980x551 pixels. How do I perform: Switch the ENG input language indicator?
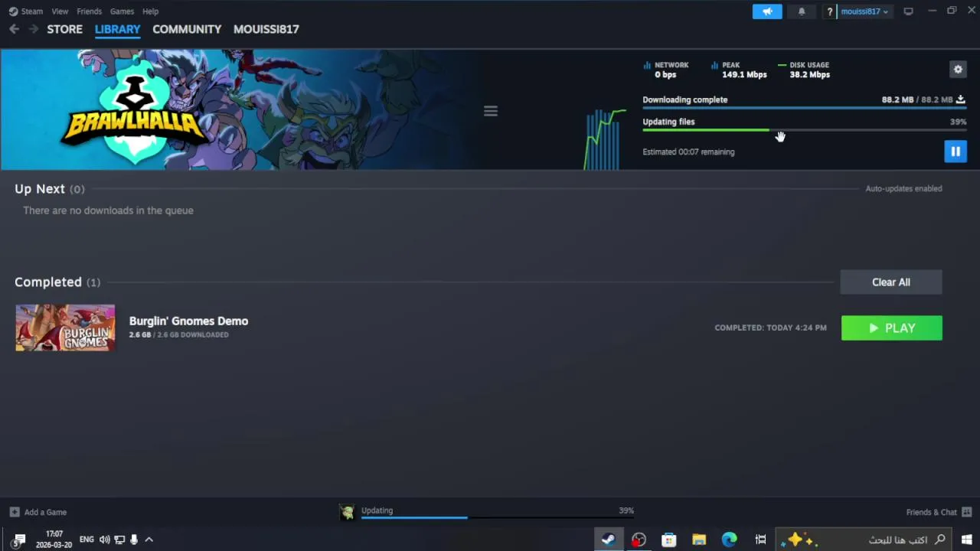(x=87, y=540)
